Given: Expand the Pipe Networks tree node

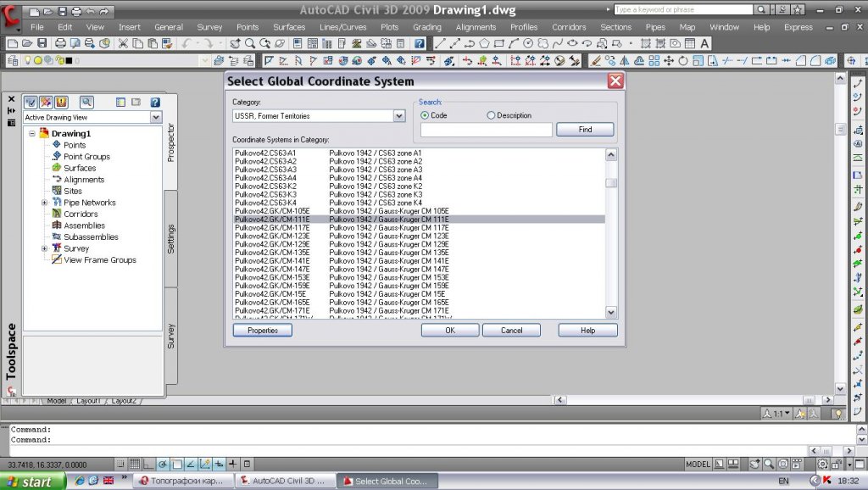Looking at the screenshot, I should pyautogui.click(x=44, y=203).
